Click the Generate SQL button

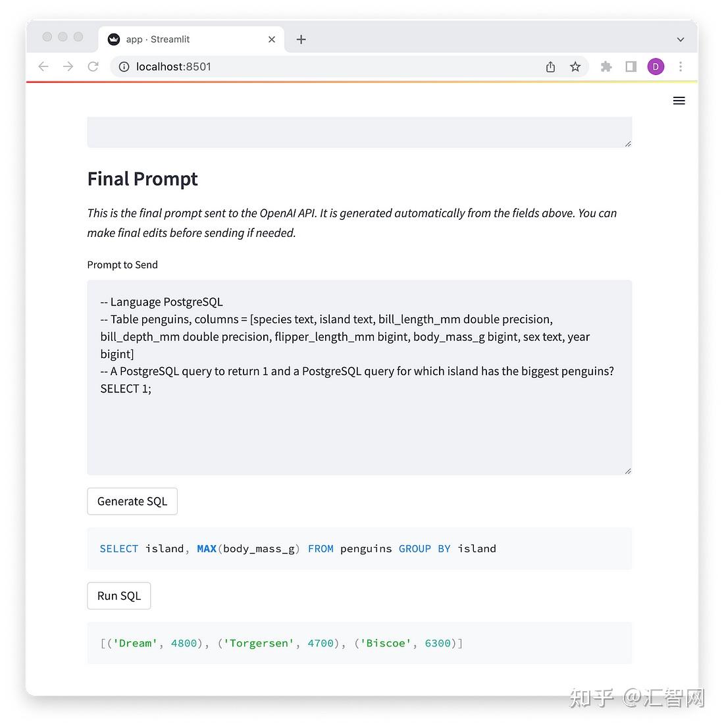(132, 502)
